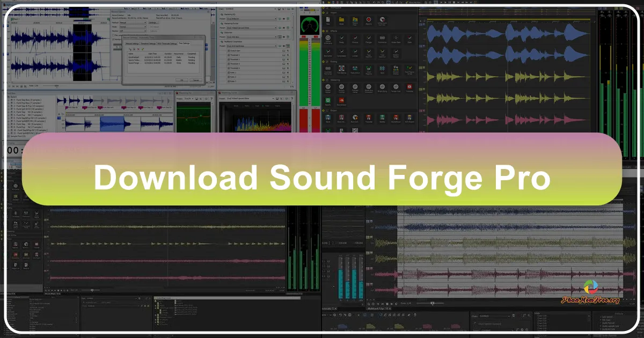Screen dimensions: 644x338
Task: Select the MIDI Timecode Settings tab
Action: click(166, 43)
